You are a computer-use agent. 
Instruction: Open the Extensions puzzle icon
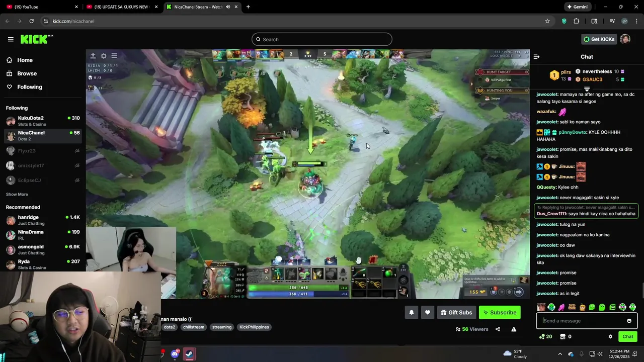click(x=577, y=21)
